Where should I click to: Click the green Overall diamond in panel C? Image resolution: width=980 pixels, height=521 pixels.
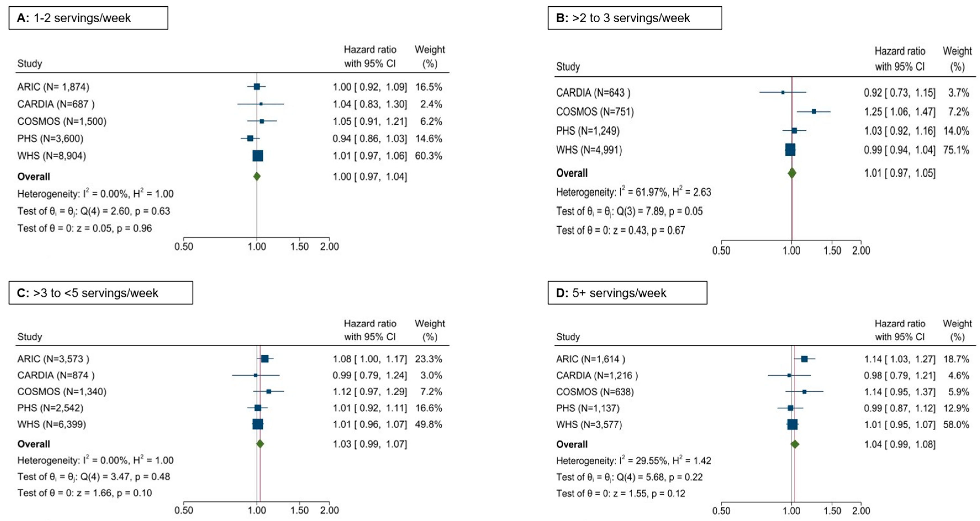(x=260, y=444)
